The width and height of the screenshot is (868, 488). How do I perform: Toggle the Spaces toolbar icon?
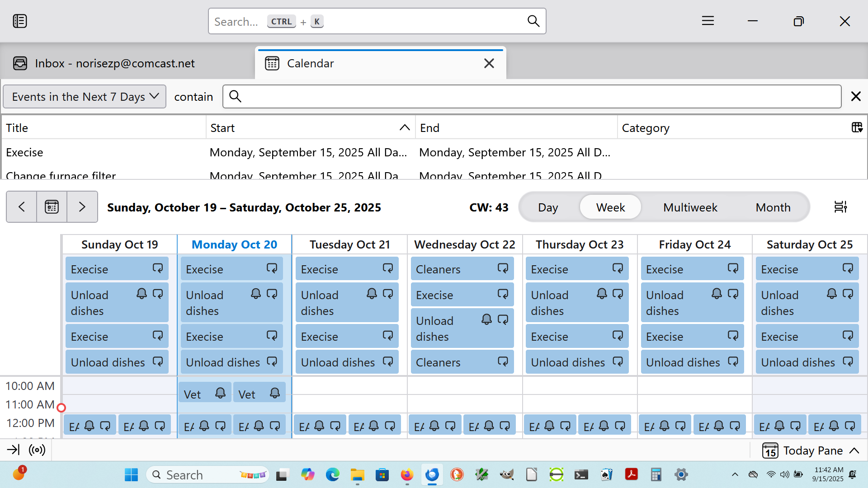click(x=20, y=21)
